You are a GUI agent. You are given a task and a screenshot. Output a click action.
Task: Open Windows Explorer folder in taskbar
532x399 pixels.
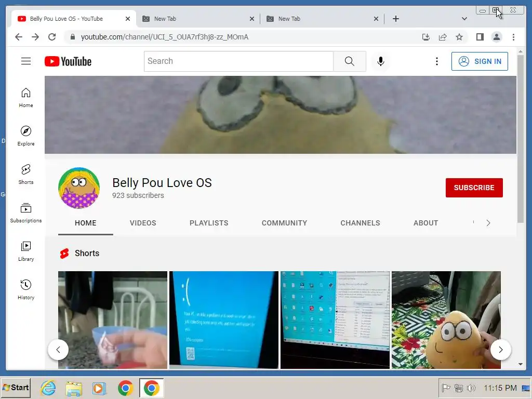click(74, 388)
